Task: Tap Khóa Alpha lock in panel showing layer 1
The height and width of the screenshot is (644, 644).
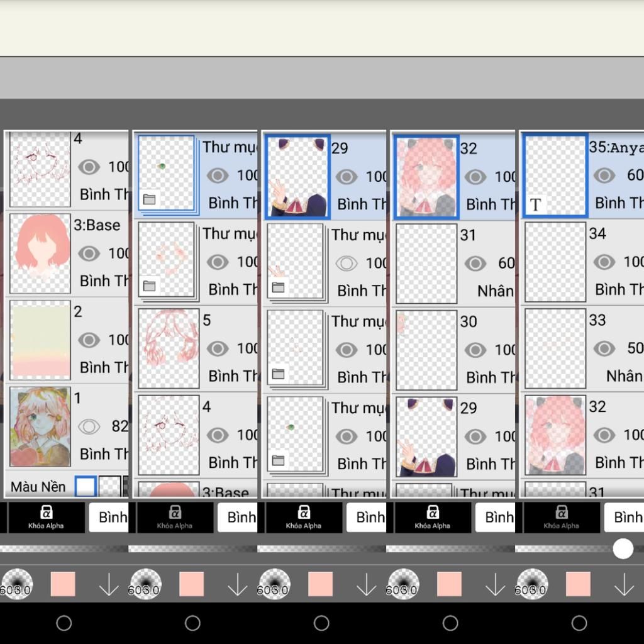Action: coord(46,517)
